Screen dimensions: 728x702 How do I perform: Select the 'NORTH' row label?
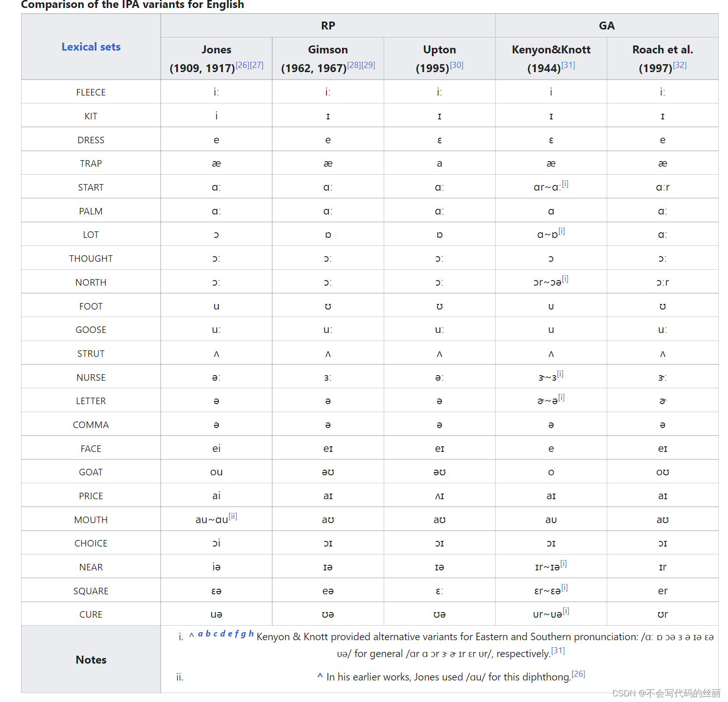pos(91,282)
